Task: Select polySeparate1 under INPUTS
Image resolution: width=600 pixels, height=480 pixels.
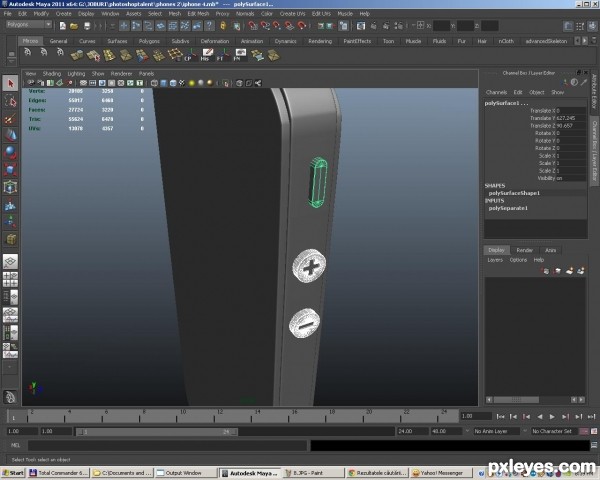Action: [x=508, y=208]
